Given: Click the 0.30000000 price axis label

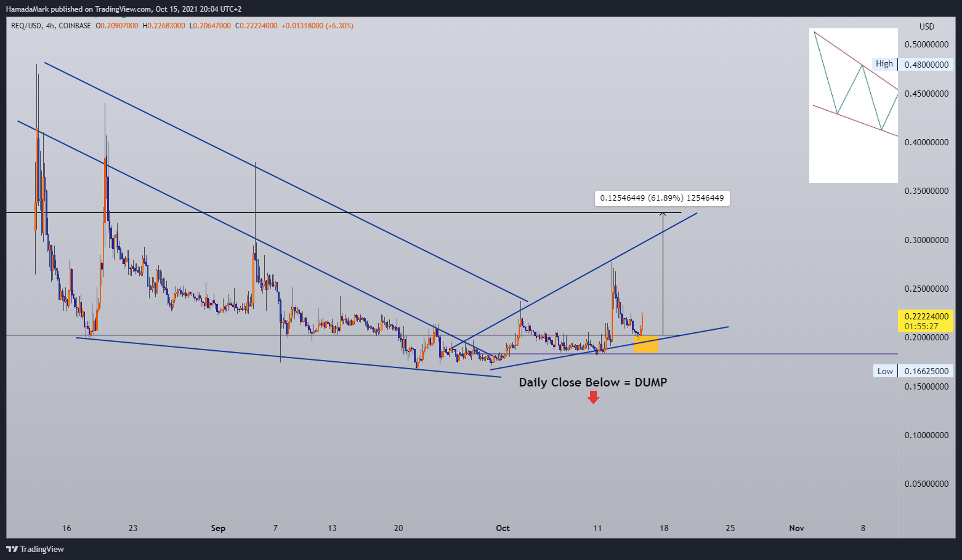Looking at the screenshot, I should (926, 240).
